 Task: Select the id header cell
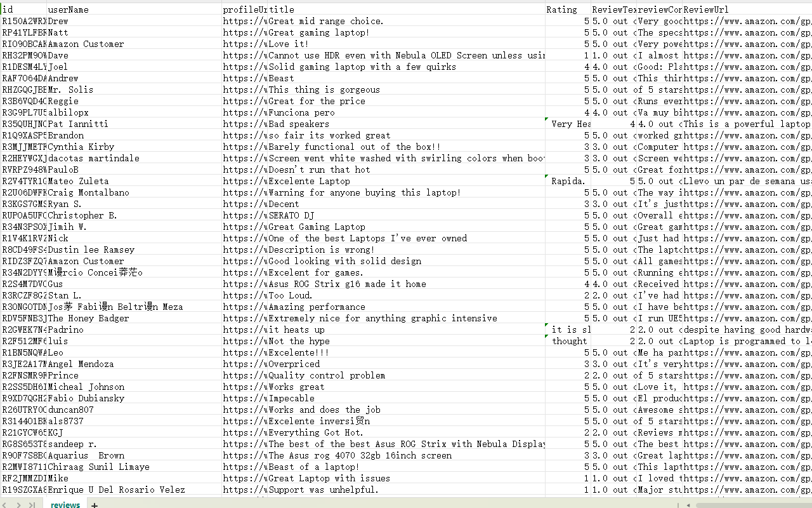tap(24, 10)
